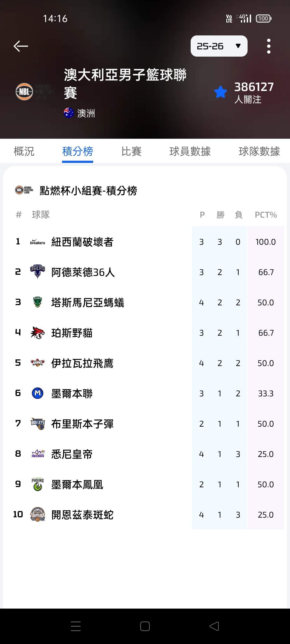Open the 25-26 season dropdown
This screenshot has width=290, height=644.
(x=219, y=46)
